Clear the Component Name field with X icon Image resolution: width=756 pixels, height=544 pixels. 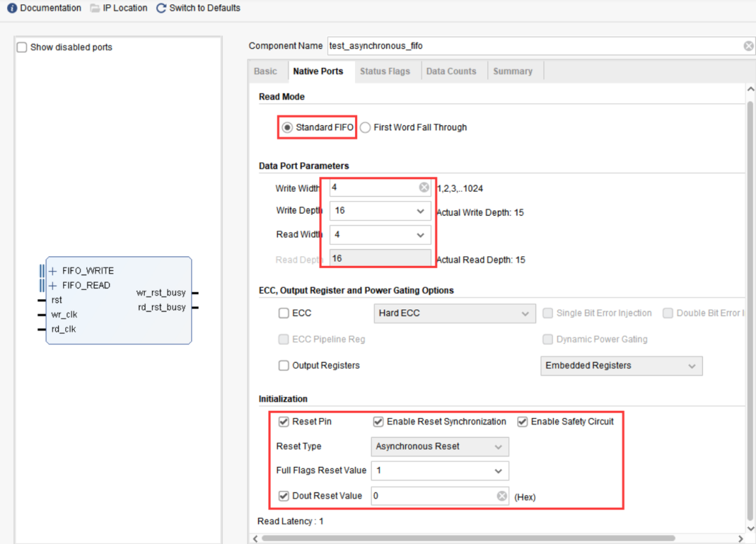tap(748, 46)
